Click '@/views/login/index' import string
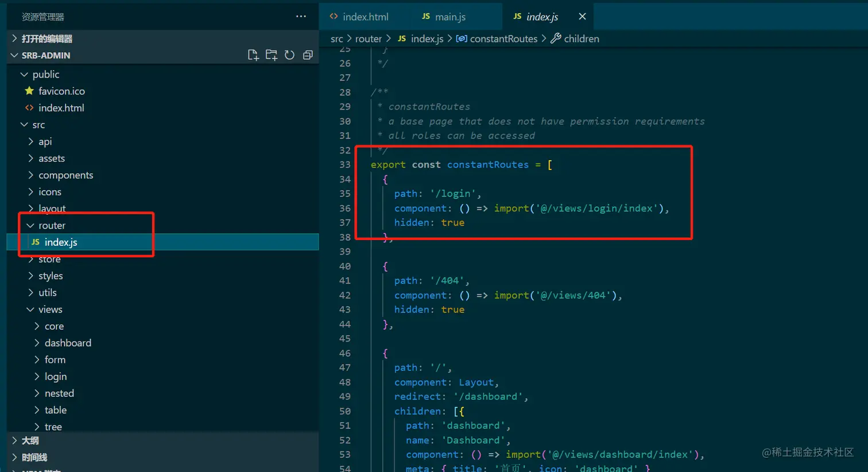 597,208
